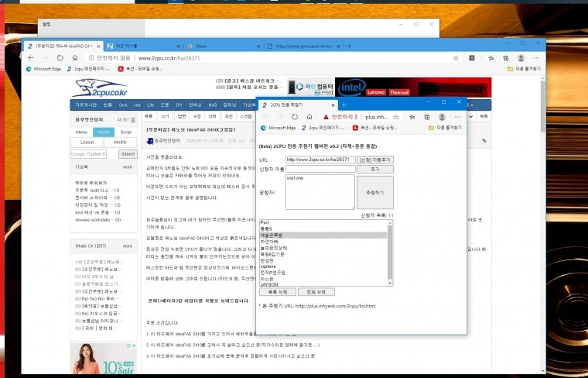
Task: Click the 목록 삭제 button
Action: point(278,292)
